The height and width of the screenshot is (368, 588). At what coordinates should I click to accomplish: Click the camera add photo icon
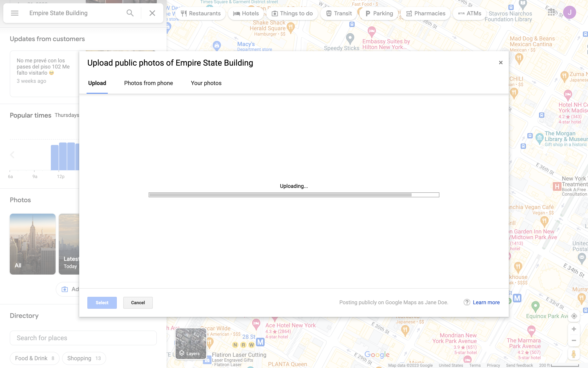coord(65,289)
